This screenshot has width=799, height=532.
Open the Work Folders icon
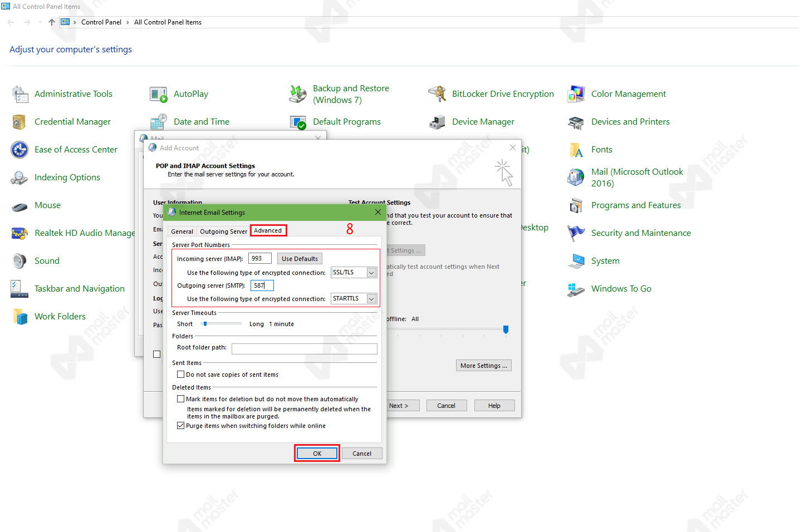tap(20, 317)
